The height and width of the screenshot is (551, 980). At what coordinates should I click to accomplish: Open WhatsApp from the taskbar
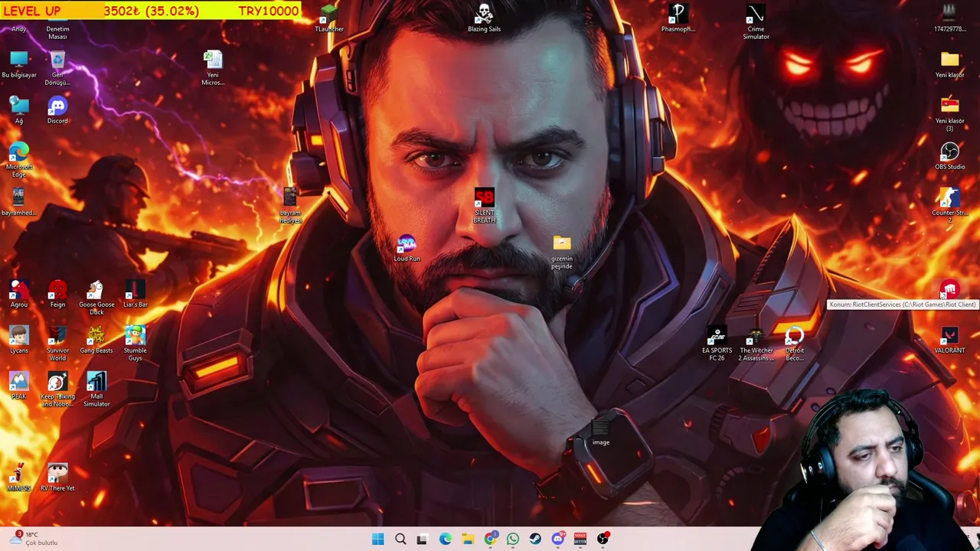(x=513, y=539)
